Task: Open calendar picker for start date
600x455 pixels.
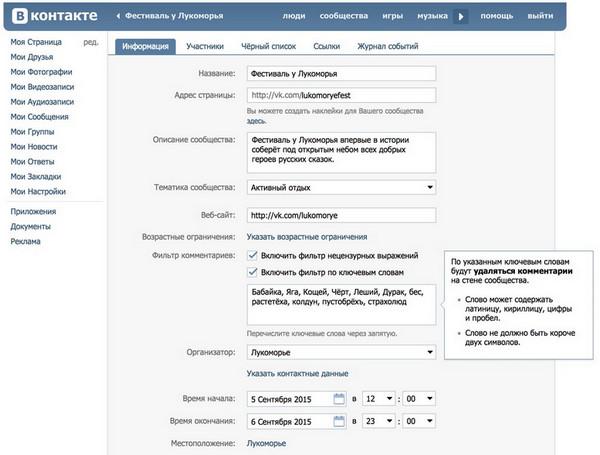Action: pyautogui.click(x=339, y=398)
